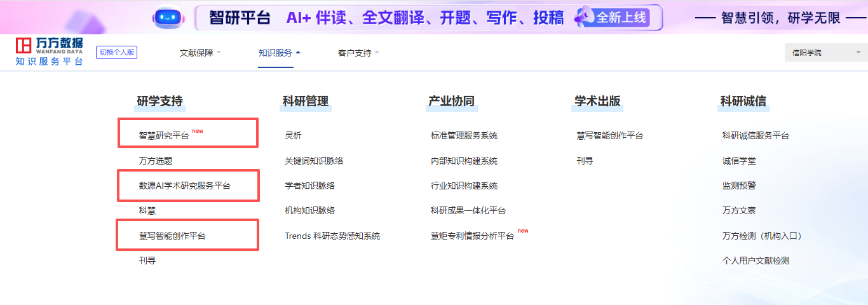Open 标准管理服务系统 link
Screen dimensions: 868x305
[x=464, y=135]
